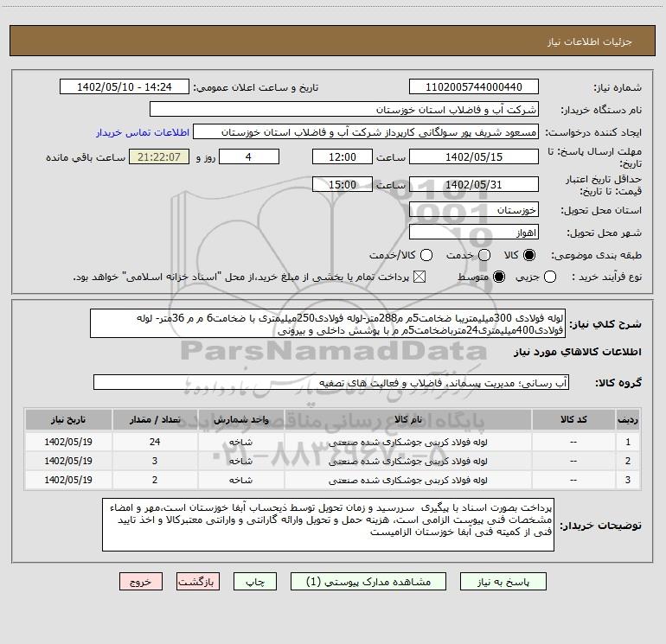Click the buyer notes text area
The height and width of the screenshot is (644, 666).
pos(328,525)
